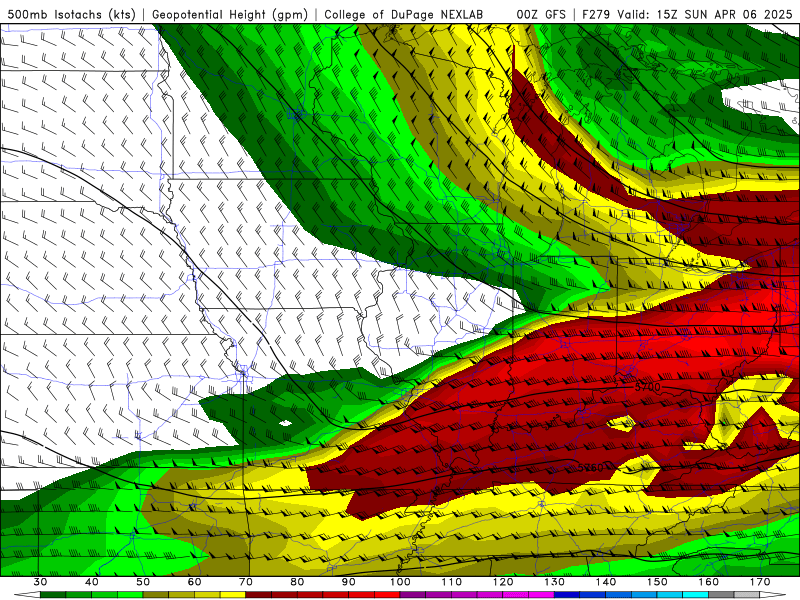Select the olive 50-55 kt legend swatch
The width and height of the screenshot is (800, 600).
(156, 595)
